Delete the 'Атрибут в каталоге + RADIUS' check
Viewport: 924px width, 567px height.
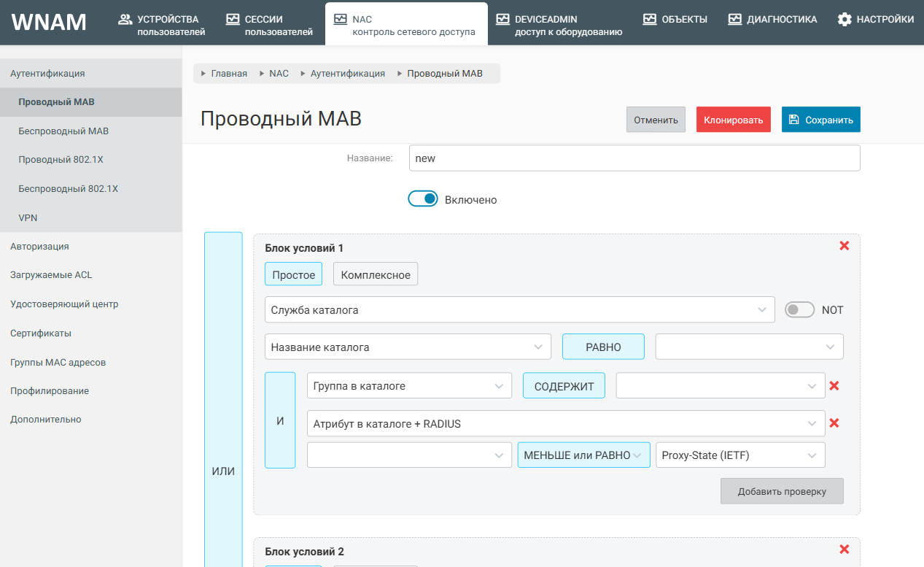click(x=834, y=423)
